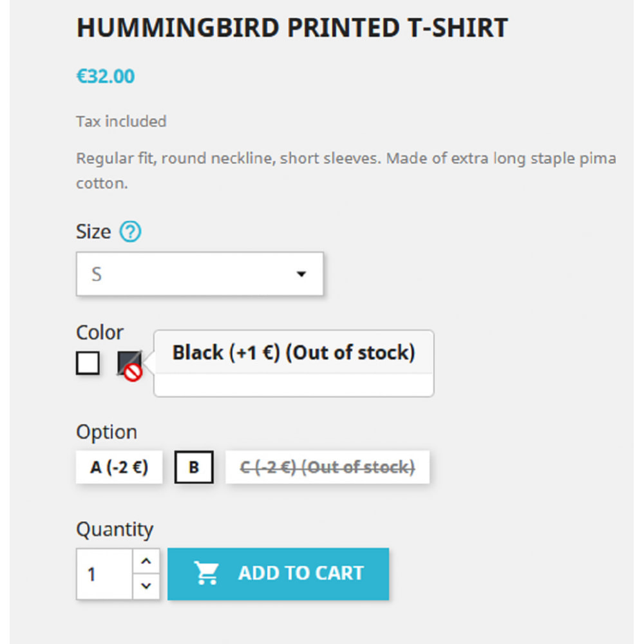This screenshot has width=644, height=644.
Task: Click the product description paragraph
Action: pos(346,171)
